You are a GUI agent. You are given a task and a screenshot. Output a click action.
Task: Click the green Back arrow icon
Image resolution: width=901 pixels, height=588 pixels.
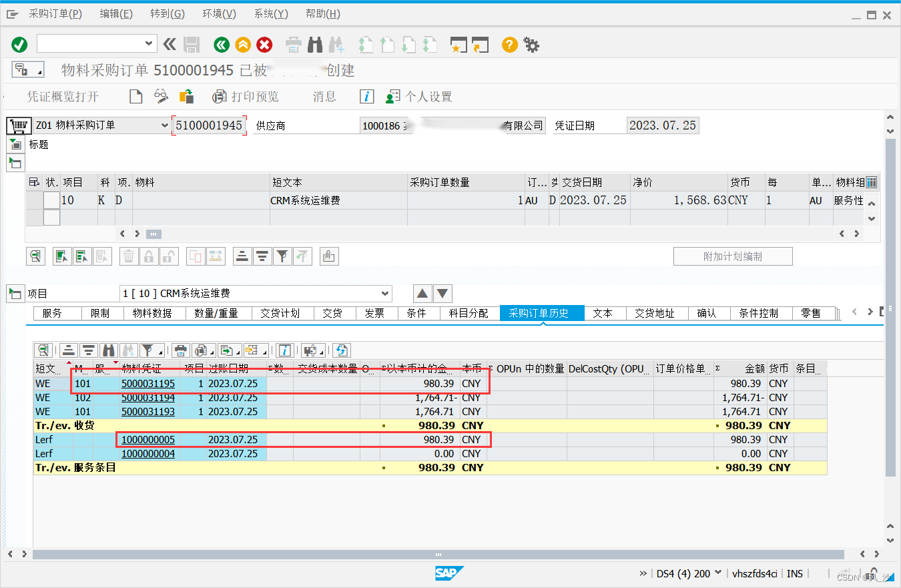click(222, 45)
